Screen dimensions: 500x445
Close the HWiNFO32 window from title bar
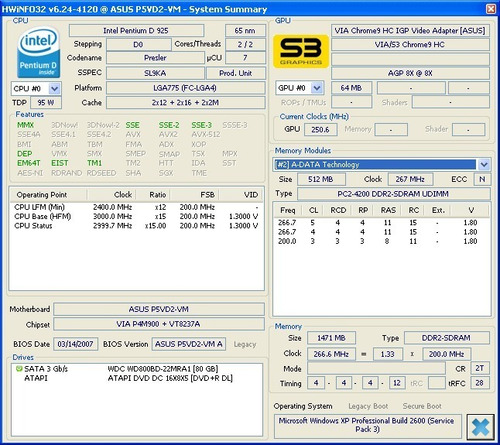point(491,9)
